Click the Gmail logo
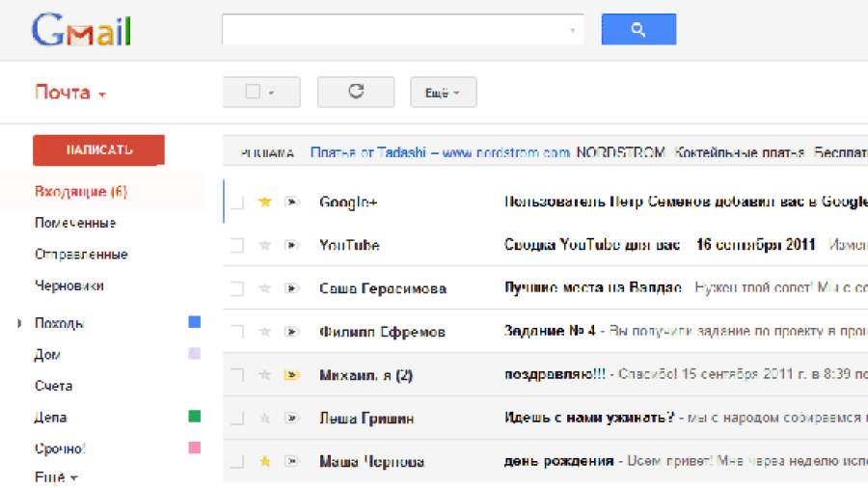This screenshot has width=868, height=488. 81,30
